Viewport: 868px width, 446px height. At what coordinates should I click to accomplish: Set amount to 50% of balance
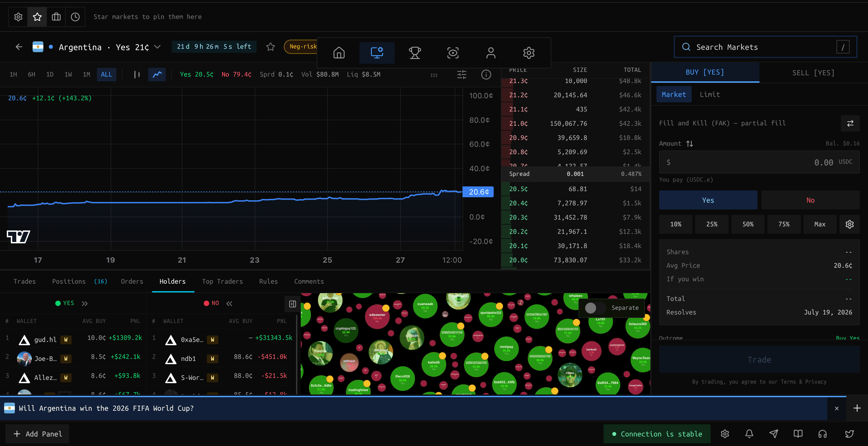(748, 224)
